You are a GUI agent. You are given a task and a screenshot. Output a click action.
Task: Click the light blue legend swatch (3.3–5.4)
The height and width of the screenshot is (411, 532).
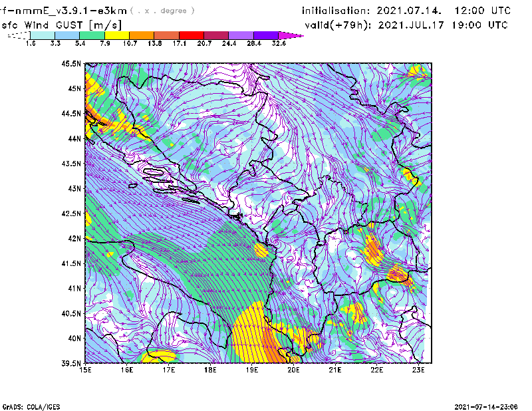(67, 35)
